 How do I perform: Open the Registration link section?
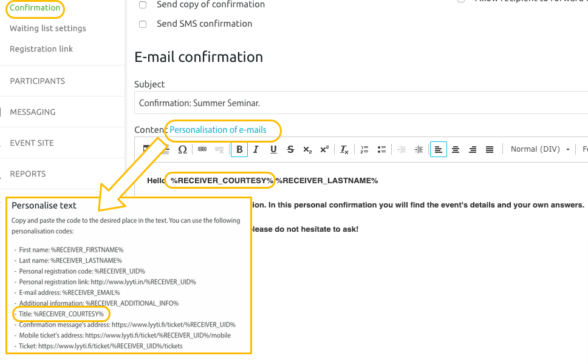click(41, 49)
